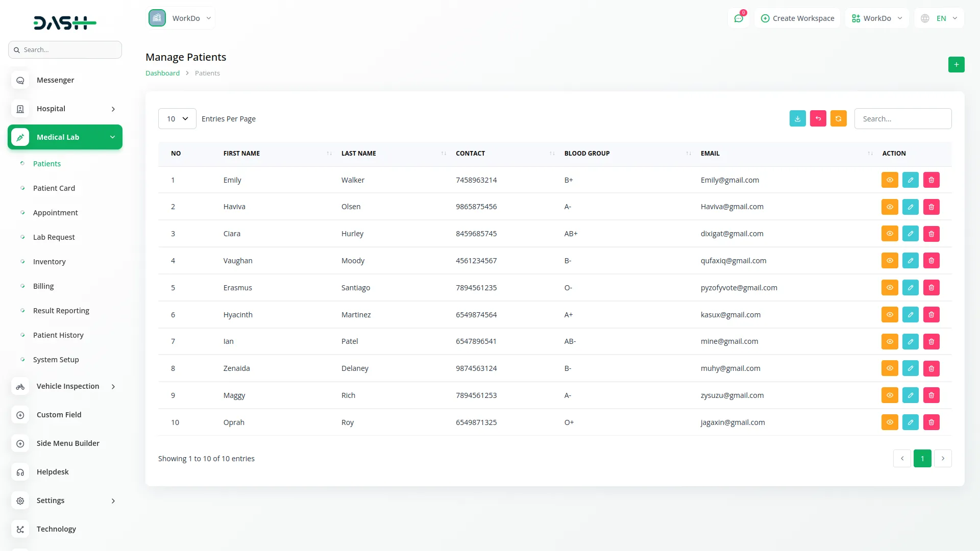Open Appointment in the Medical Lab submenu

click(55, 213)
